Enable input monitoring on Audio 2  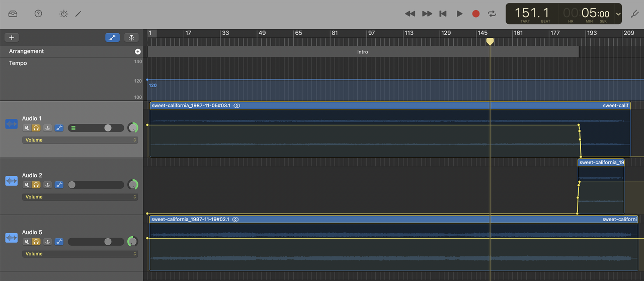(x=48, y=185)
